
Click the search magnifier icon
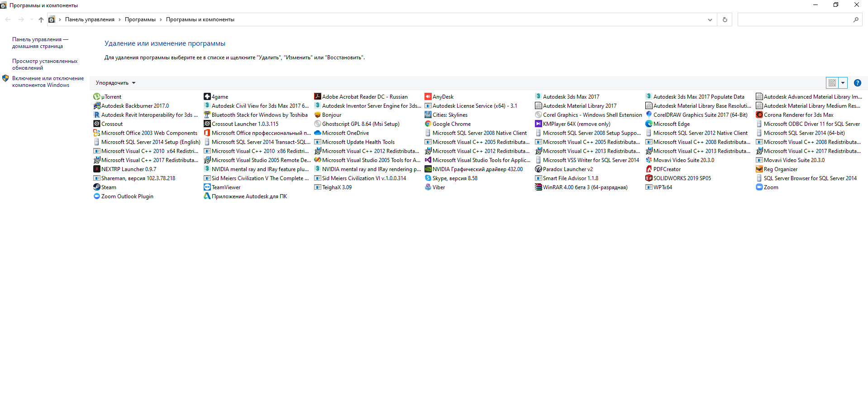(856, 19)
